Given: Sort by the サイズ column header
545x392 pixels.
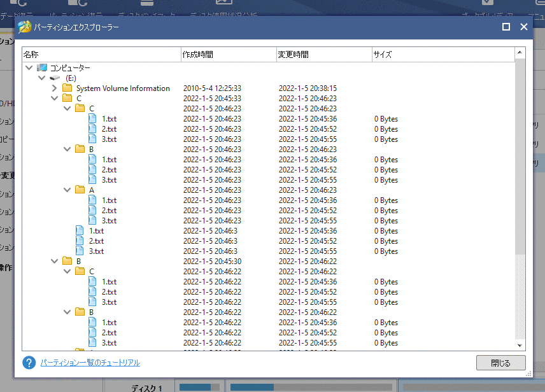Looking at the screenshot, I should pyautogui.click(x=382, y=55).
